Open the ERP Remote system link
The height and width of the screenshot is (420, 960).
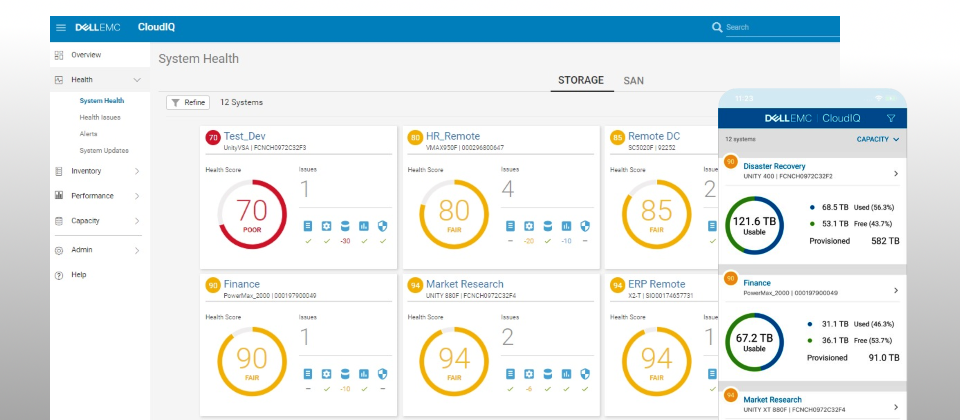coord(657,284)
